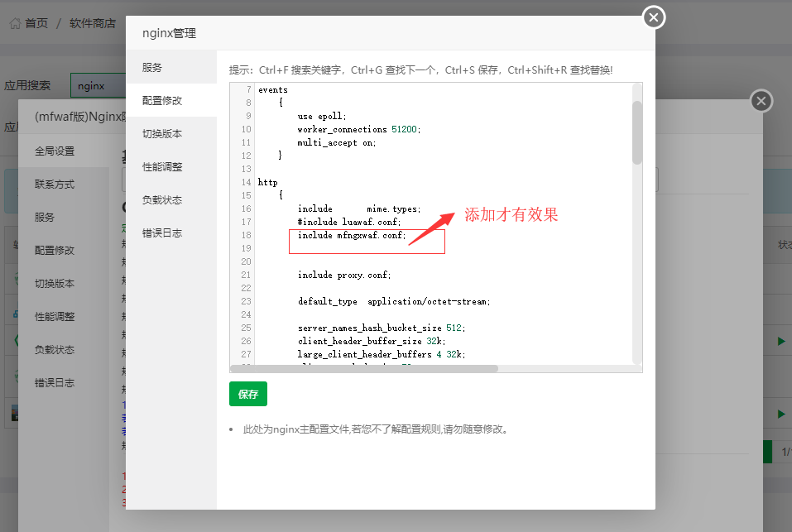Image resolution: width=792 pixels, height=532 pixels.
Task: Select 配置修改 in the background mfwaf dialog
Action: pyautogui.click(x=64, y=251)
